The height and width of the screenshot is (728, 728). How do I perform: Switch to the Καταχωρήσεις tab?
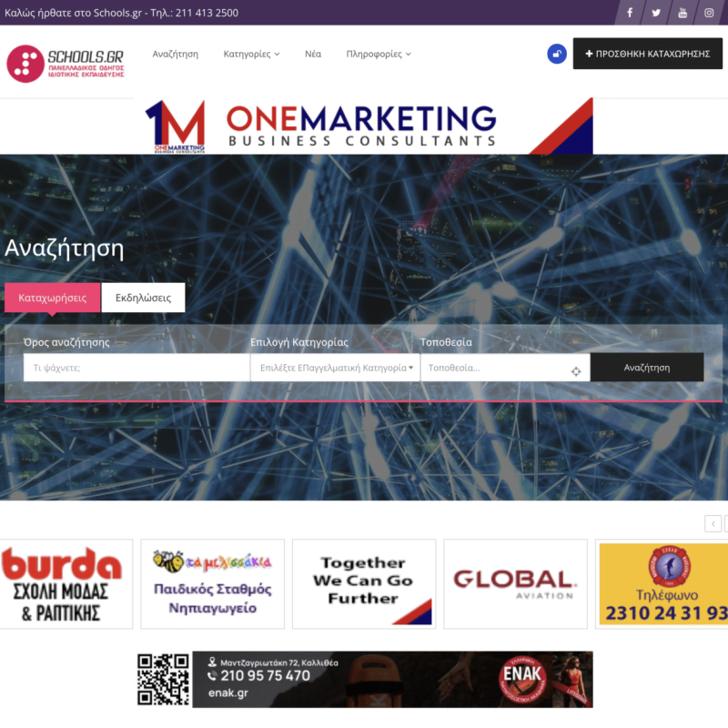coord(52,298)
